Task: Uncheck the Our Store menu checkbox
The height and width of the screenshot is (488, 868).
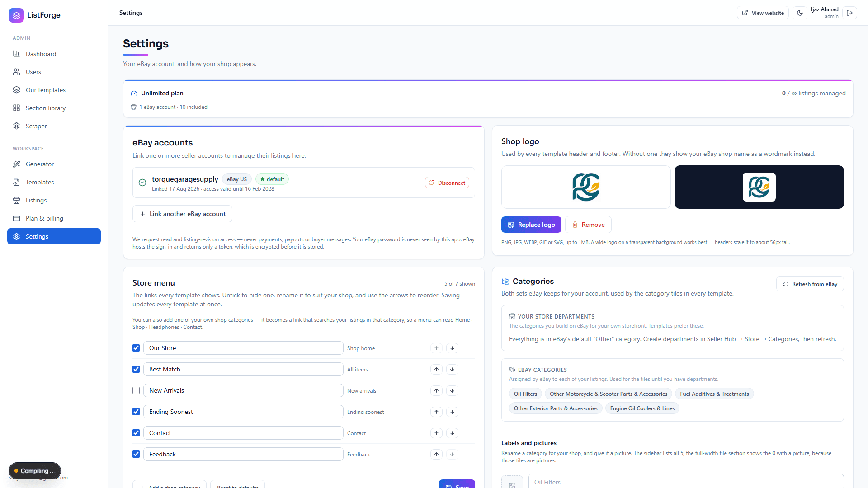Action: click(x=136, y=348)
